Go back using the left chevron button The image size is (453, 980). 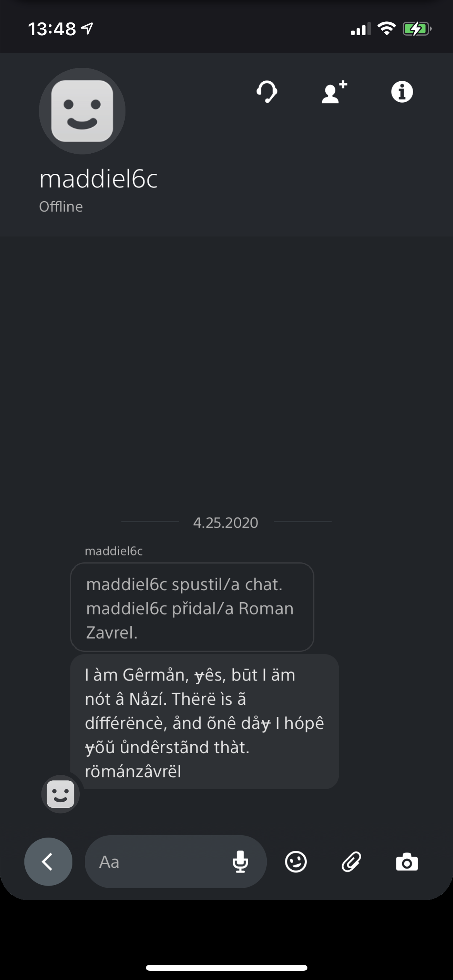pyautogui.click(x=48, y=862)
